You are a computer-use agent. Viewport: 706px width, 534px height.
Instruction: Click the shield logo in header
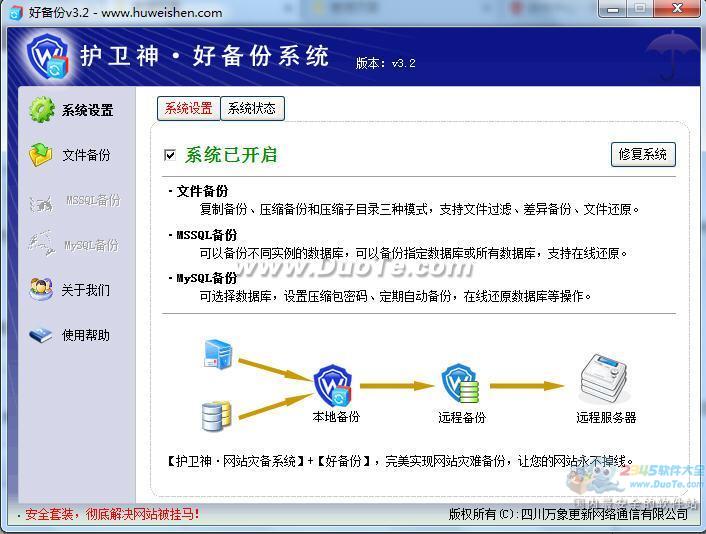pos(48,56)
